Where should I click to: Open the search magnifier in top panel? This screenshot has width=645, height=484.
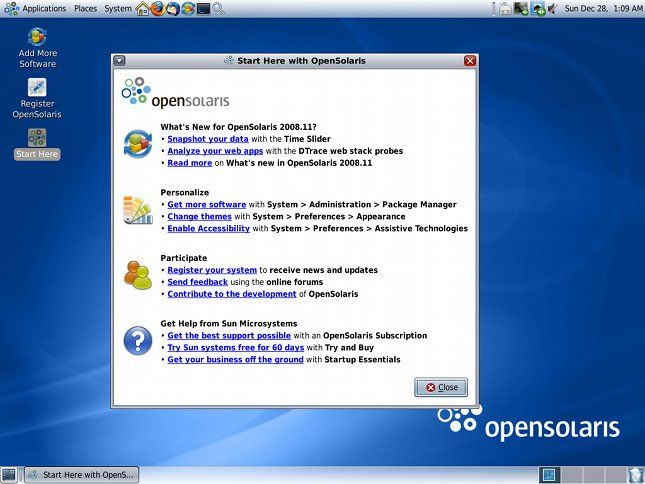point(218,8)
